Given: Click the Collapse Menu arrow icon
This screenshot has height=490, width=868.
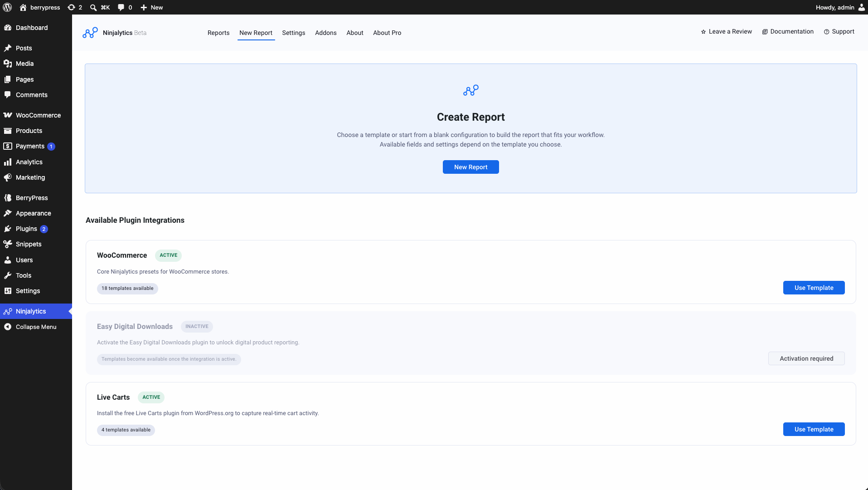Looking at the screenshot, I should (x=8, y=327).
